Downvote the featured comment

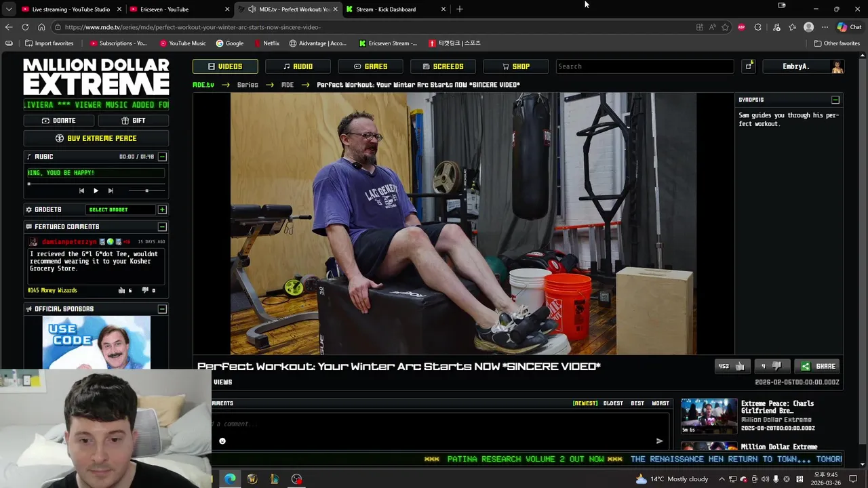point(145,290)
